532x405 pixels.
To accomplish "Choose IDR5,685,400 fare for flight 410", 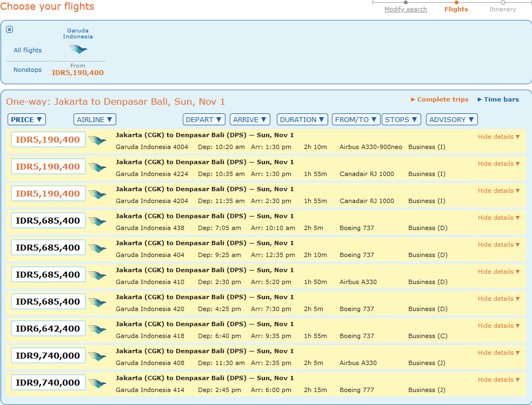I will [x=48, y=275].
